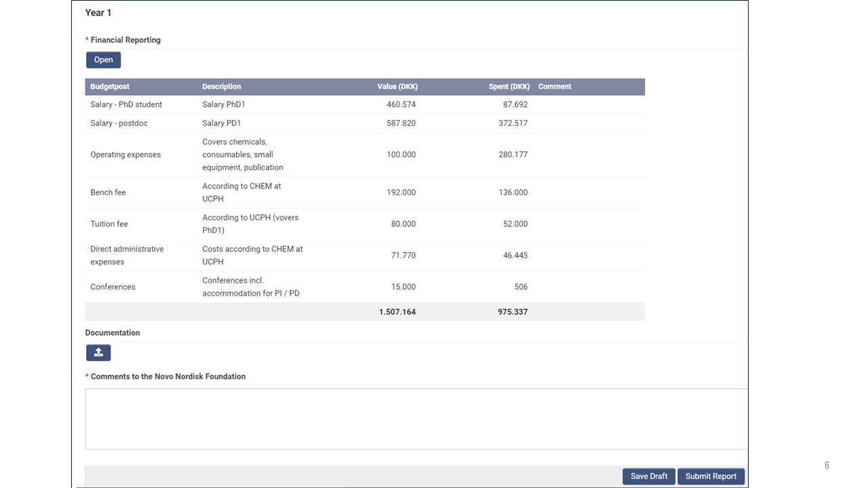The width and height of the screenshot is (868, 488).
Task: Select the Salary - PhD student row
Action: click(x=365, y=104)
